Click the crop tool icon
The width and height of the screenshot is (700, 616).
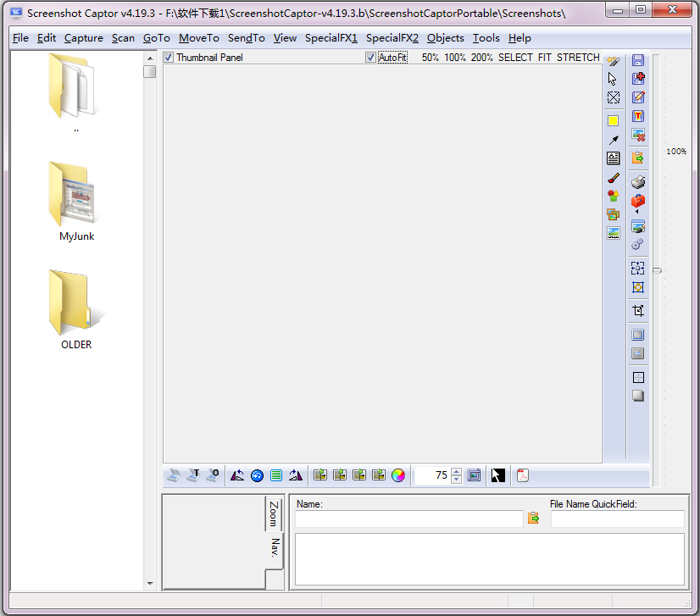[638, 311]
